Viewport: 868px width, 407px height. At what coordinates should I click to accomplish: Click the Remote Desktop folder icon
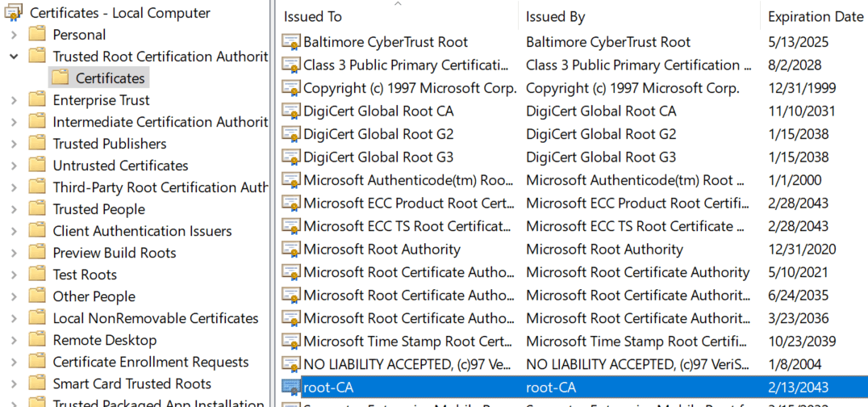tap(37, 340)
